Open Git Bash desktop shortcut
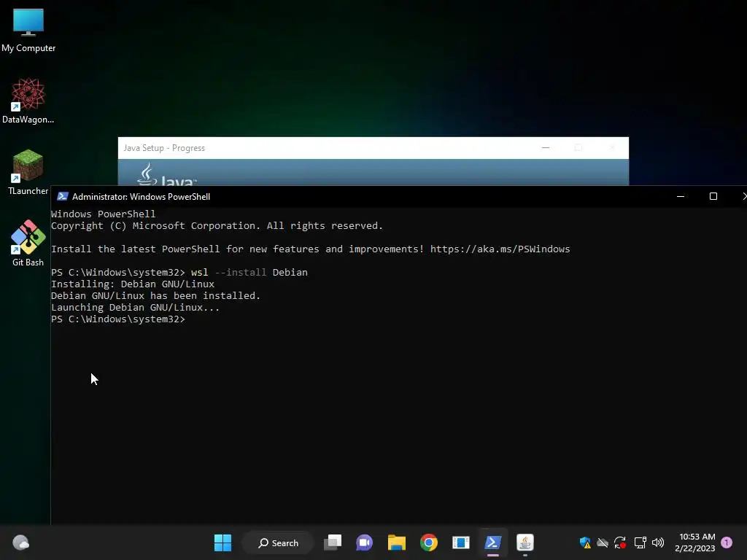The width and height of the screenshot is (747, 560). 28,244
